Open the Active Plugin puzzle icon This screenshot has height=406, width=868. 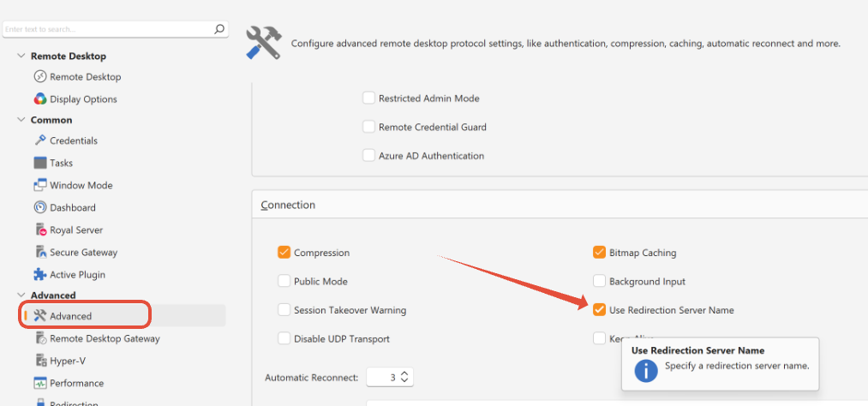(39, 275)
